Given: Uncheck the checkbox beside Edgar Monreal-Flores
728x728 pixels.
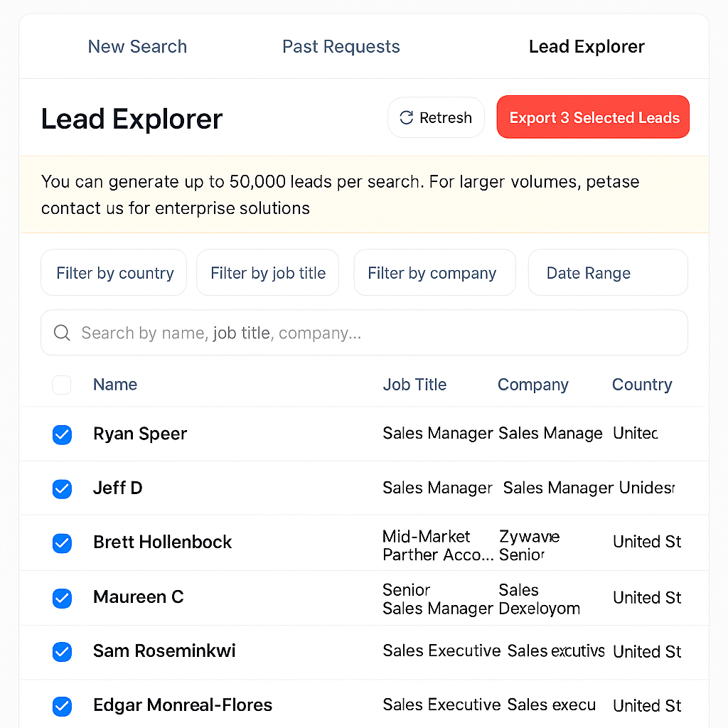Looking at the screenshot, I should coord(62,706).
